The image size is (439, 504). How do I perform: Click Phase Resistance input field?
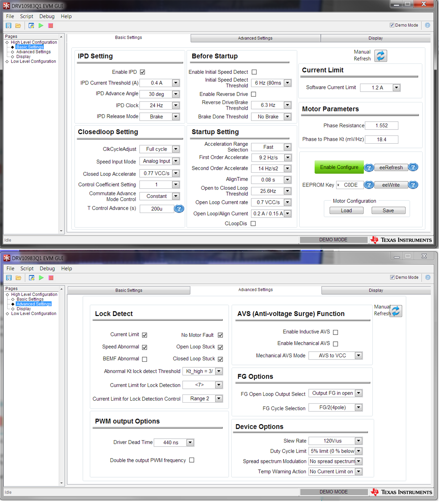pos(382,126)
